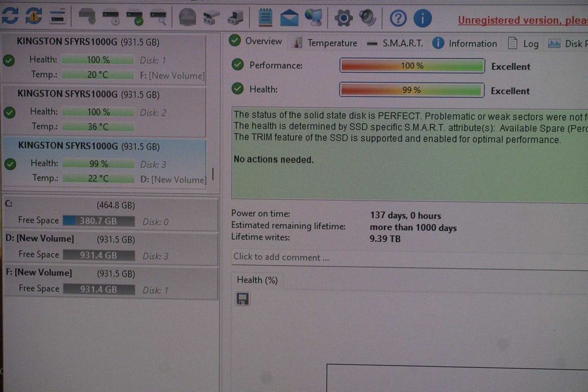Open the blue notepad report icon
The width and height of the screenshot is (588, 392).
(265, 18)
